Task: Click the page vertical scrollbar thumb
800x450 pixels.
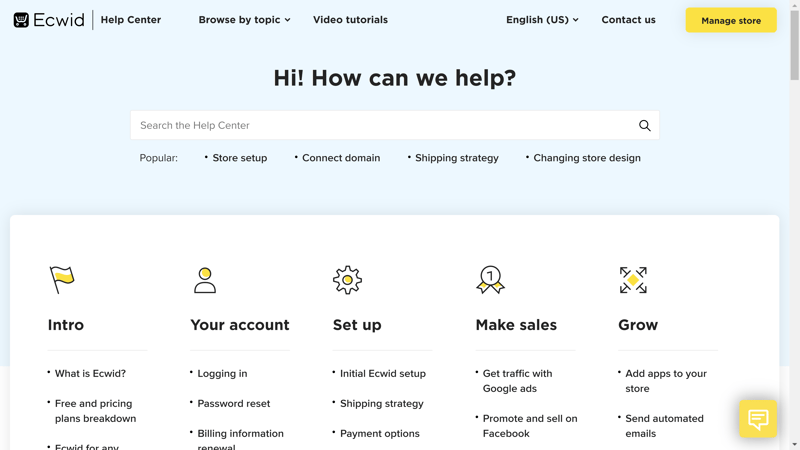Action: [x=794, y=45]
